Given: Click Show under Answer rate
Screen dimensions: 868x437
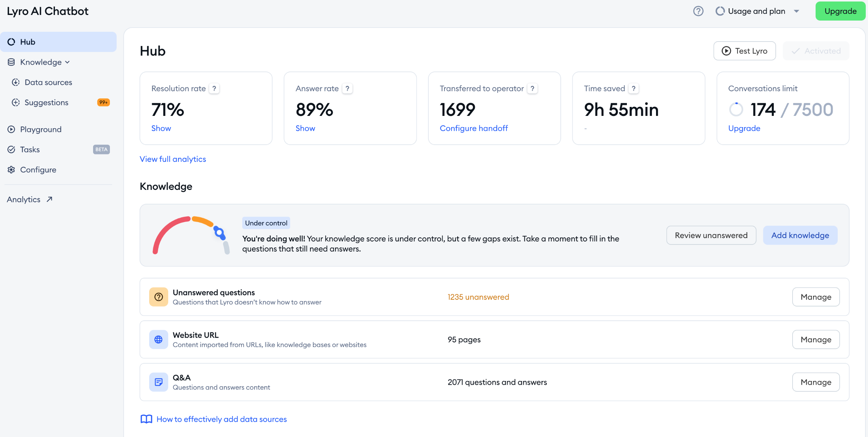Looking at the screenshot, I should (x=305, y=128).
